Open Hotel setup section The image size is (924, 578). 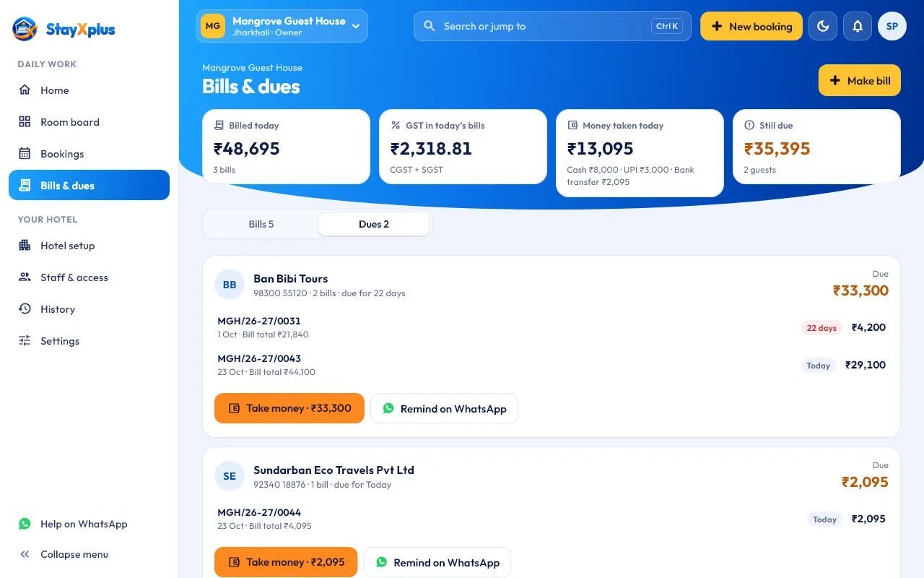click(89, 246)
